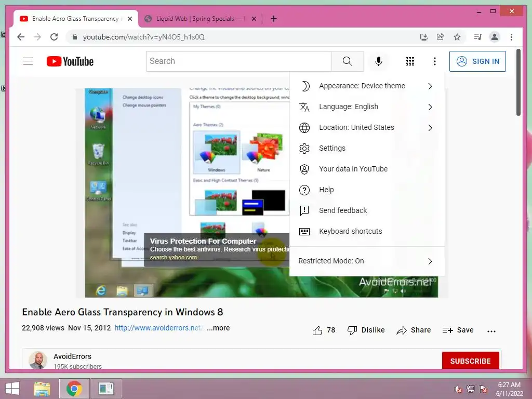Open Windows Start button

(12, 389)
